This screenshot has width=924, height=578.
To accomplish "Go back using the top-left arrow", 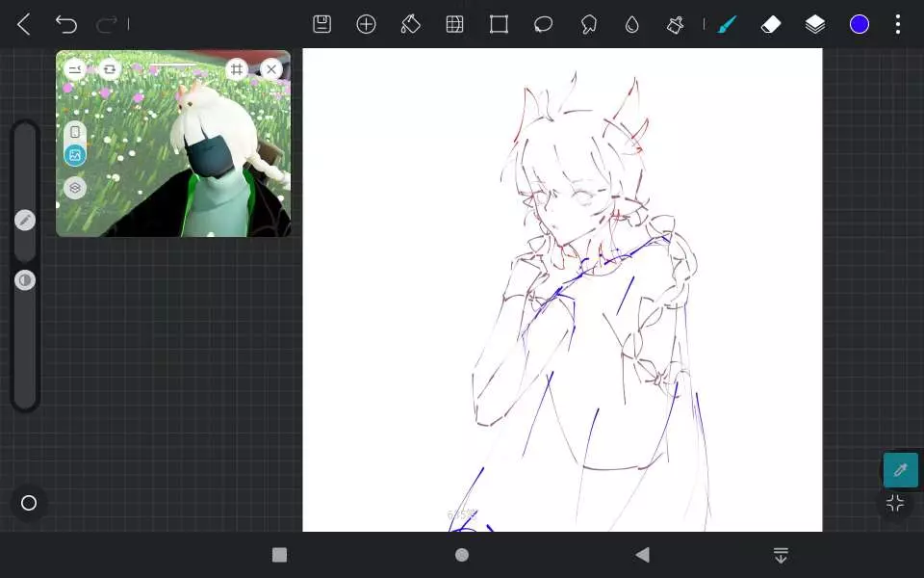I will tap(23, 24).
